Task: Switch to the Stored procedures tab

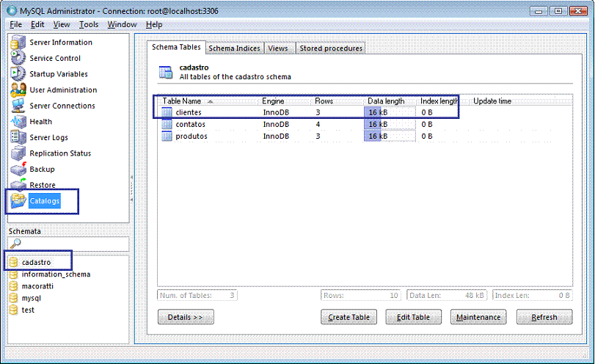Action: (x=331, y=48)
